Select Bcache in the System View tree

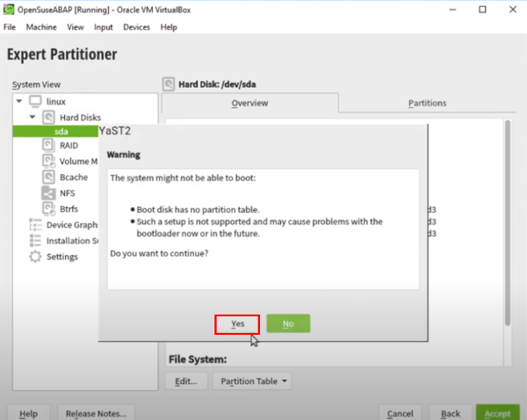pyautogui.click(x=74, y=177)
